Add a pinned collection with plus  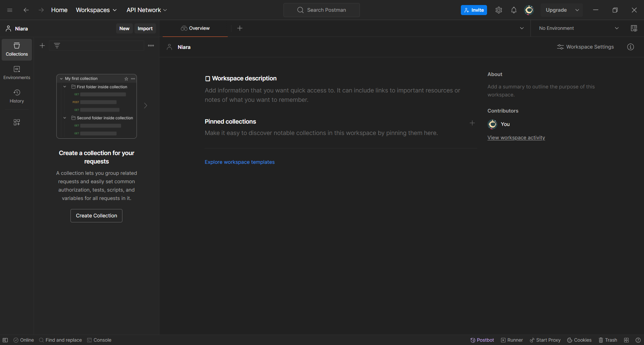tap(472, 123)
